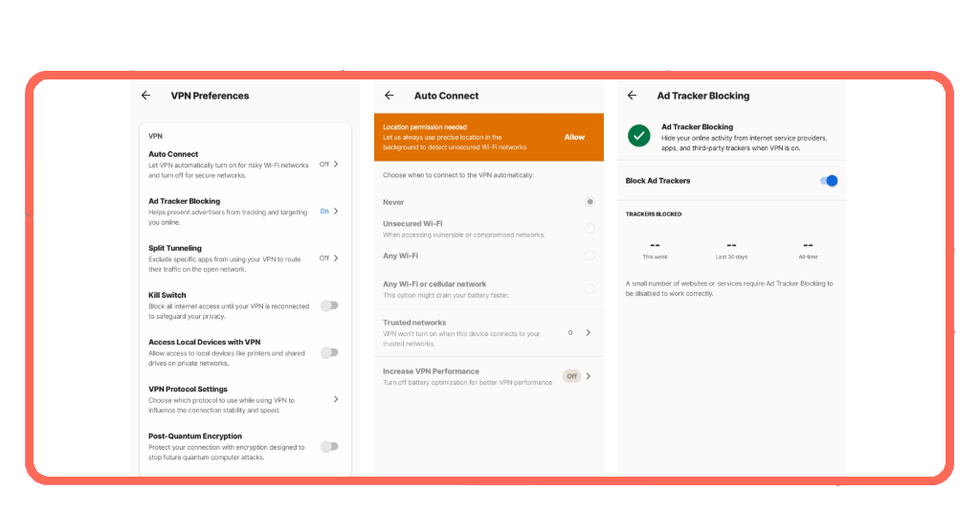The height and width of the screenshot is (513, 980).
Task: Open Split Tunneling chevron
Action: (x=336, y=258)
